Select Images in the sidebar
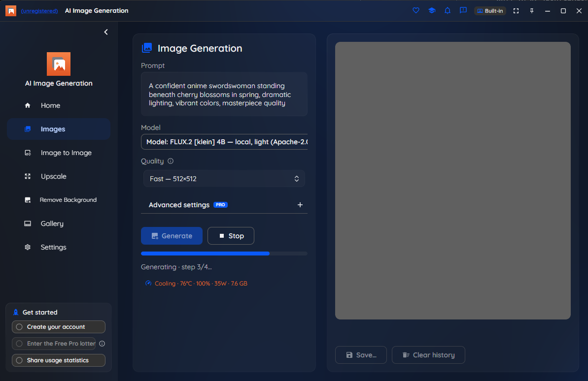Screen dimensions: 588x381 (59, 129)
